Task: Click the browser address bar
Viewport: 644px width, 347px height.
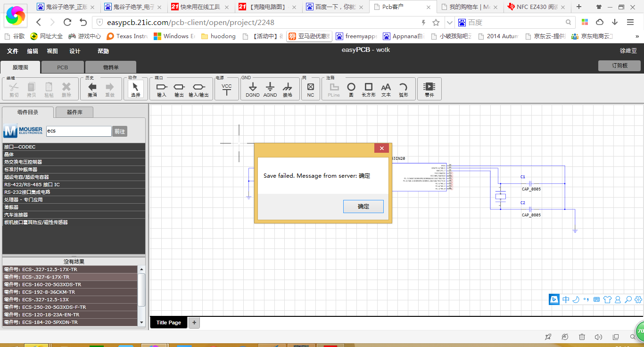Action: (255, 22)
